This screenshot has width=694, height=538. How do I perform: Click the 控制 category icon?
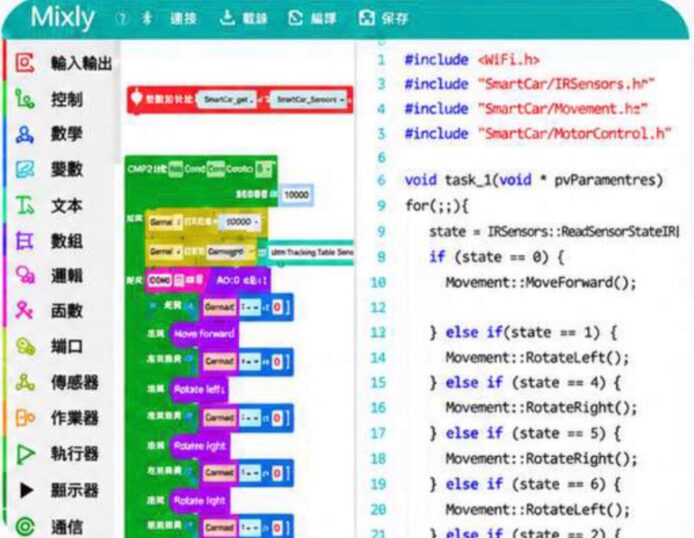pyautogui.click(x=25, y=99)
